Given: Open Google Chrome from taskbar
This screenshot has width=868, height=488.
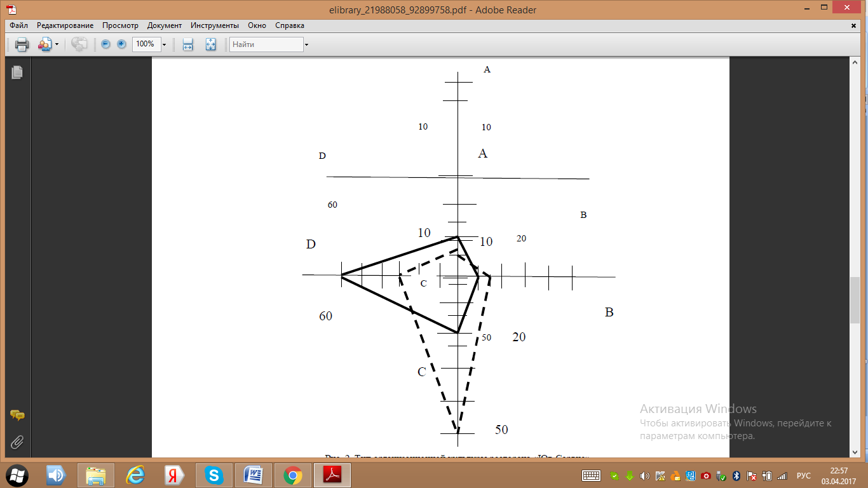Looking at the screenshot, I should pos(293,475).
